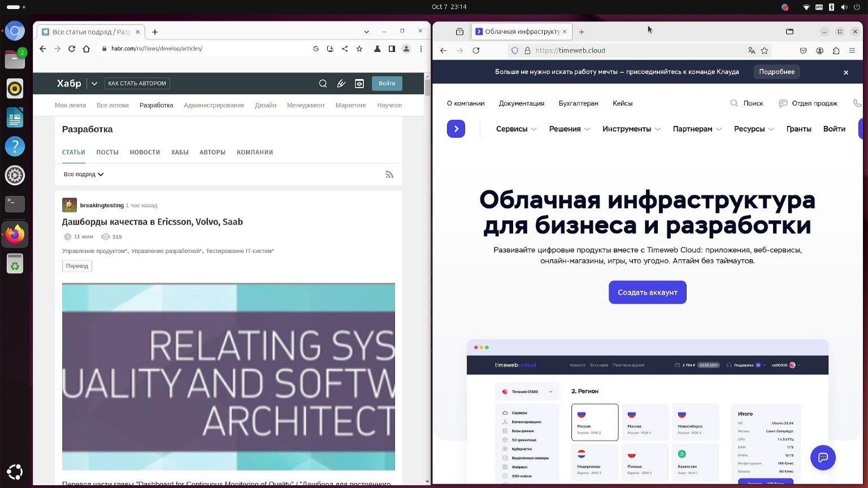868x488 pixels.
Task: Click the Войти button on Habr
Action: (387, 84)
